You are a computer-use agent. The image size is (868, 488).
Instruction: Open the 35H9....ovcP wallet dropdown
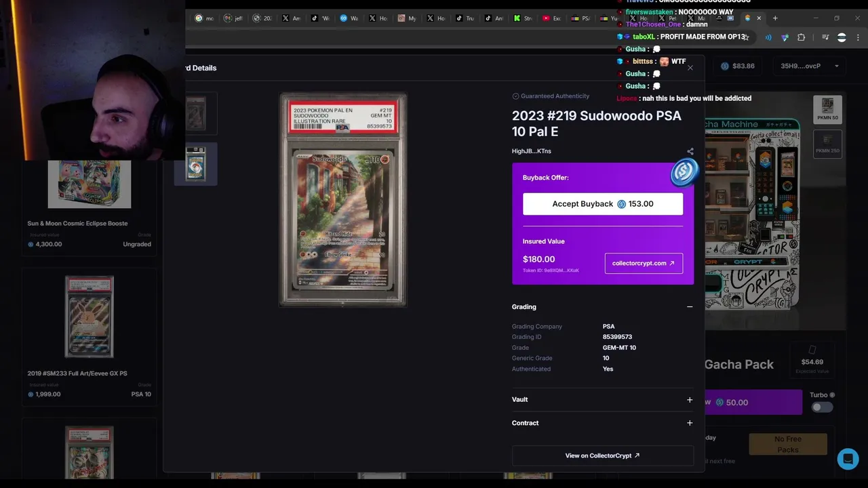tap(810, 66)
